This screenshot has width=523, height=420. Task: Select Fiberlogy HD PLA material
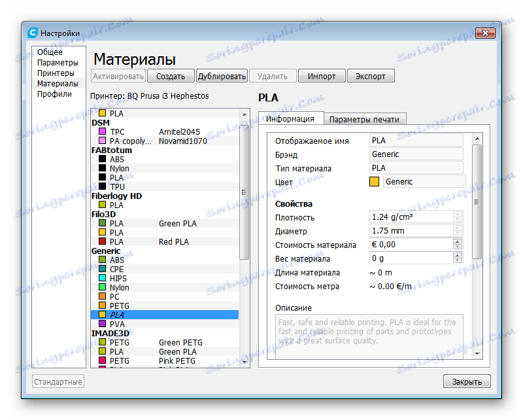[165, 205]
